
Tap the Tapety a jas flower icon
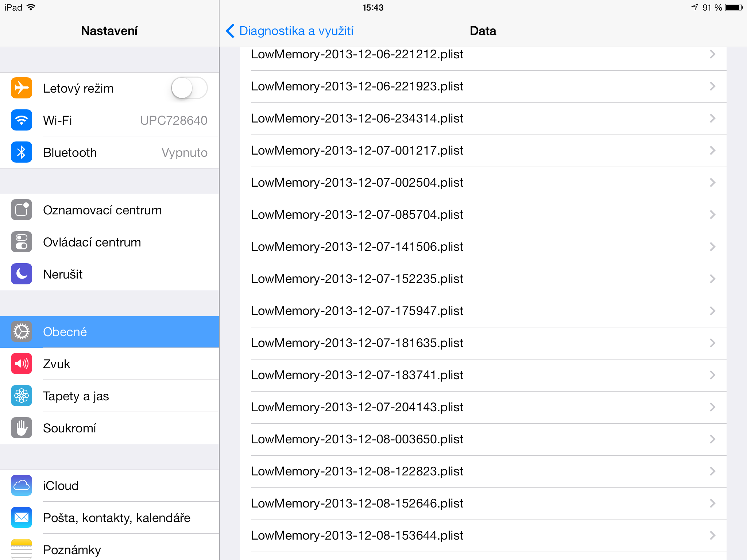click(x=22, y=396)
